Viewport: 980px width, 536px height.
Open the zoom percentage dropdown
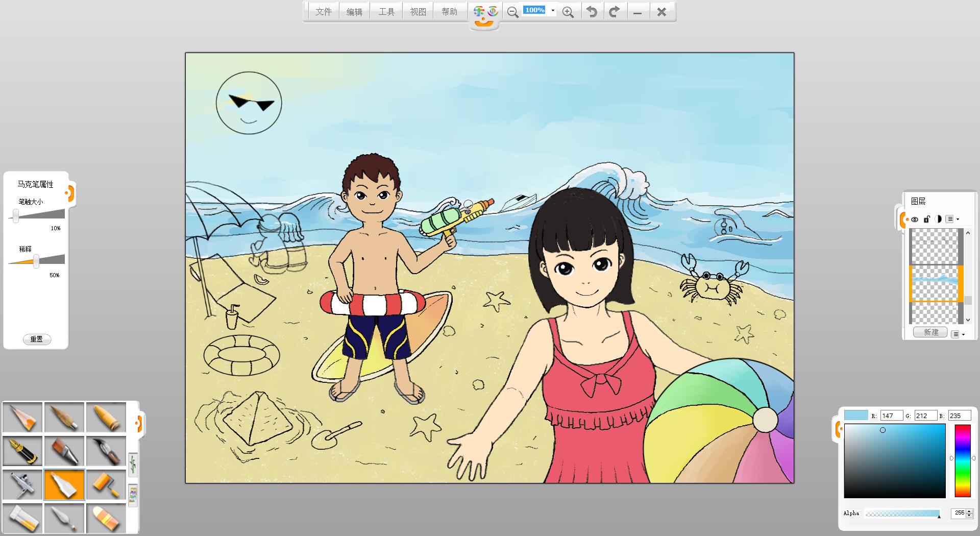pos(553,11)
